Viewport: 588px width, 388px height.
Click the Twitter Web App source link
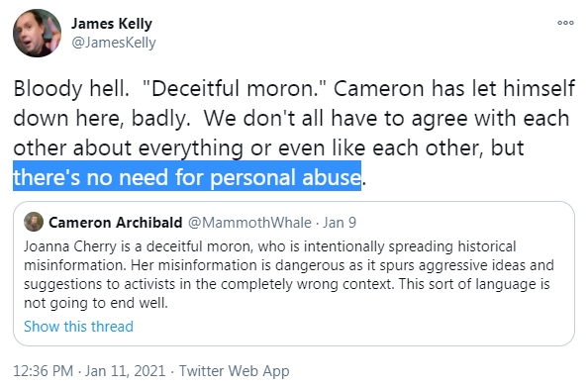[x=234, y=371]
